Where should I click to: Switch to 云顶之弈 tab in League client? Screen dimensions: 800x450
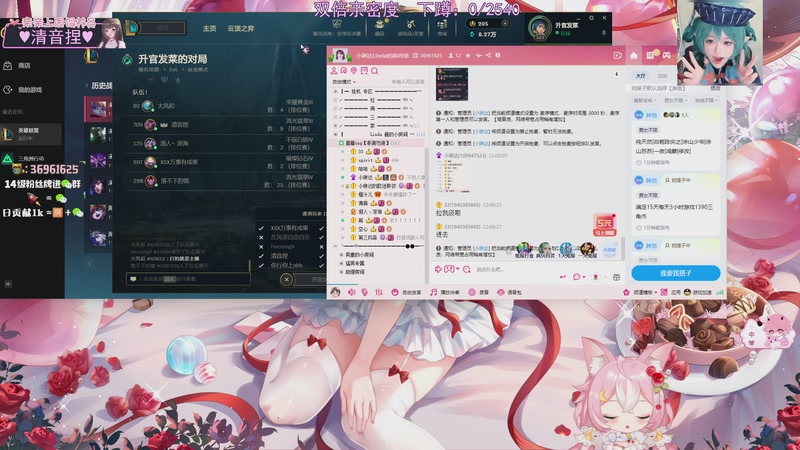[x=241, y=29]
